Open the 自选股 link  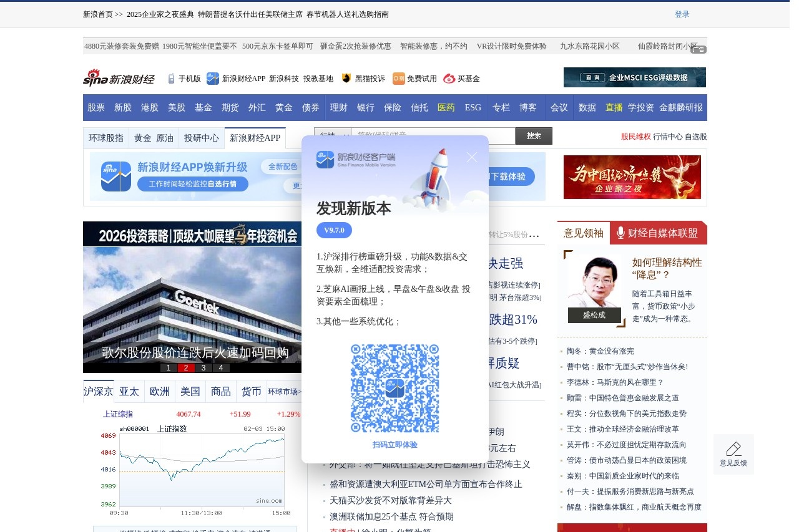point(696,137)
